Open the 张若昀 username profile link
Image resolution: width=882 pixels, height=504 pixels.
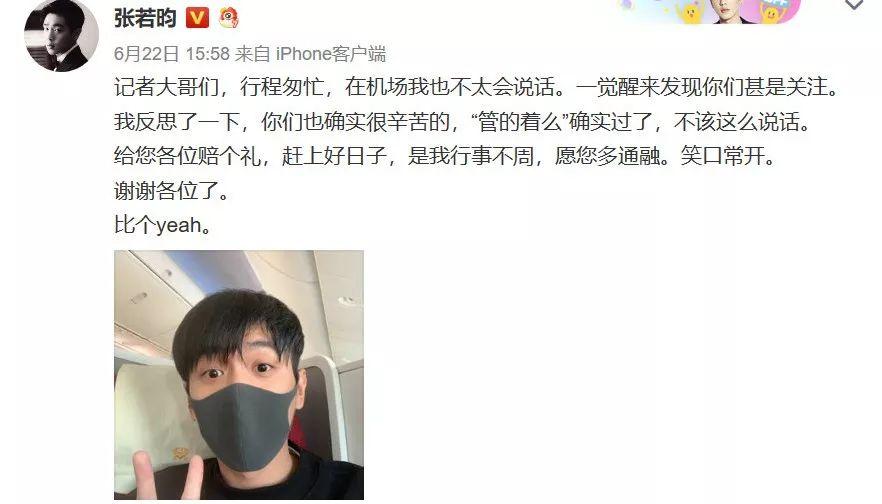(x=145, y=19)
